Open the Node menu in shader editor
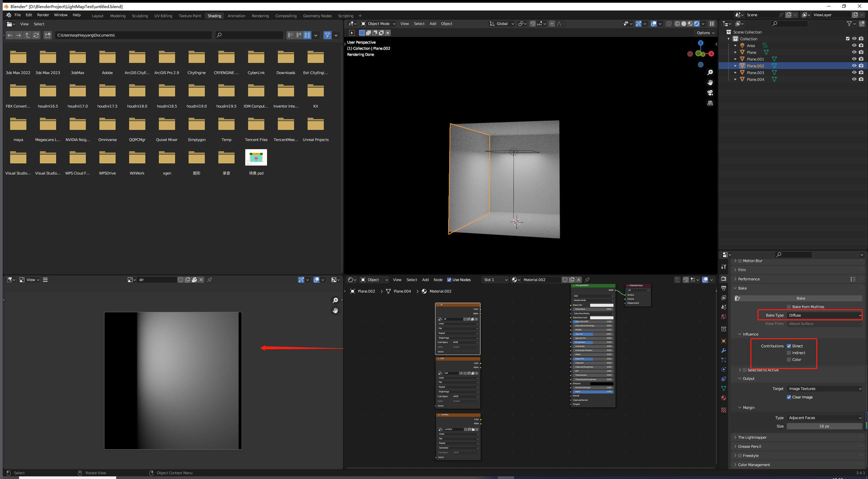868x479 pixels. (x=438, y=280)
